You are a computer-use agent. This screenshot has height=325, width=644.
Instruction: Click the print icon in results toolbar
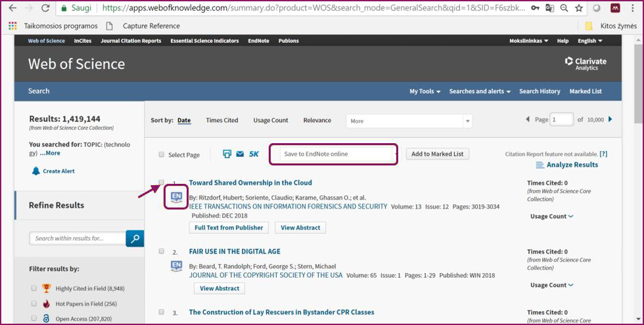[227, 154]
